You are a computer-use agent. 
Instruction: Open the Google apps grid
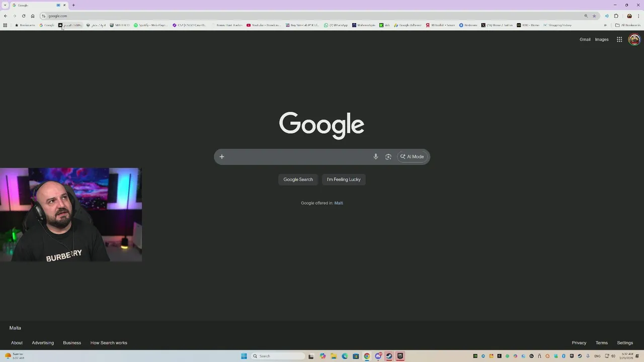click(x=619, y=40)
